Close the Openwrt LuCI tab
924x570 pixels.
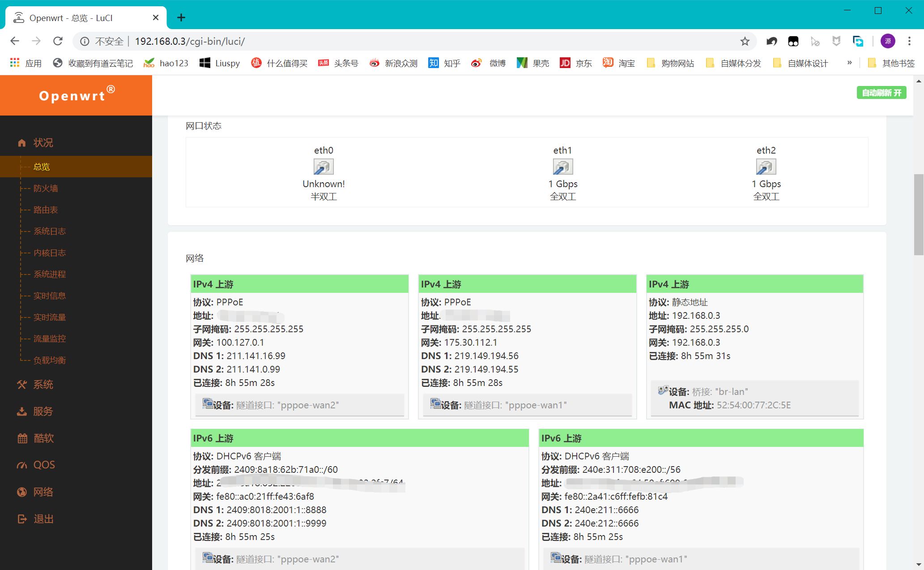coord(156,17)
